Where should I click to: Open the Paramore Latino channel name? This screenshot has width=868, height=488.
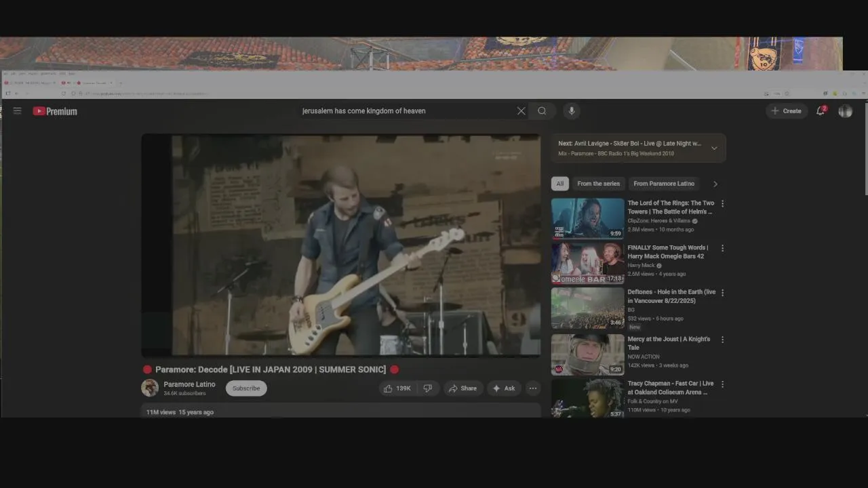coord(189,384)
